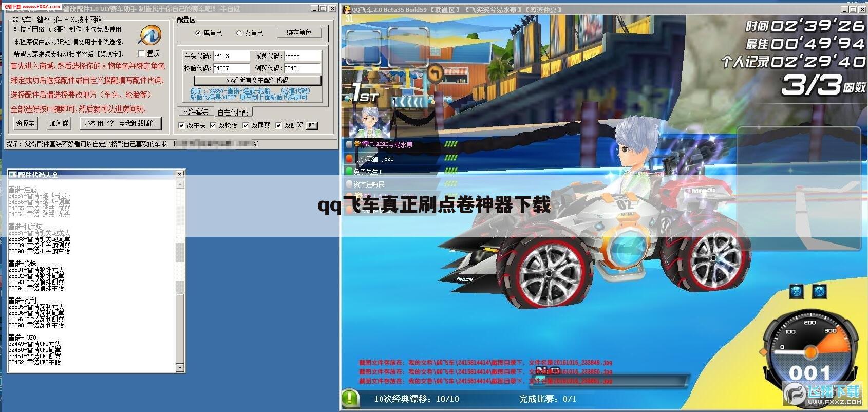
Task: Click the 侧翼代码 input field
Action: (x=302, y=68)
